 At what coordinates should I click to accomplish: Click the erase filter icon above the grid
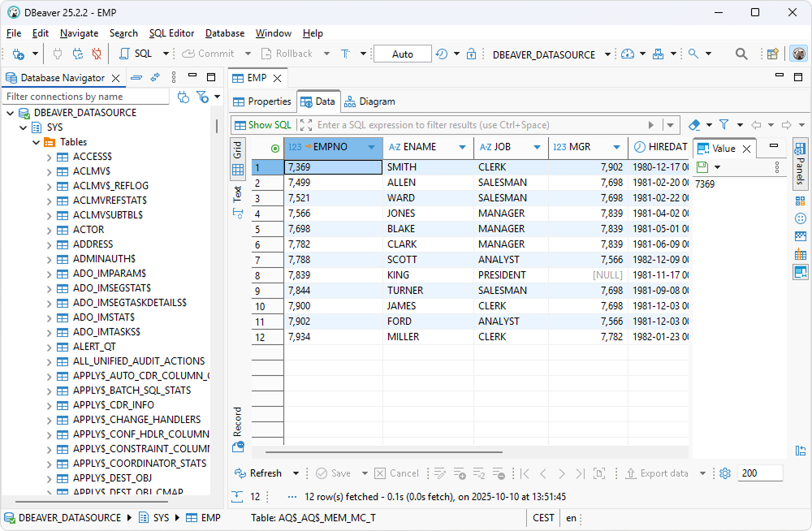tap(696, 124)
